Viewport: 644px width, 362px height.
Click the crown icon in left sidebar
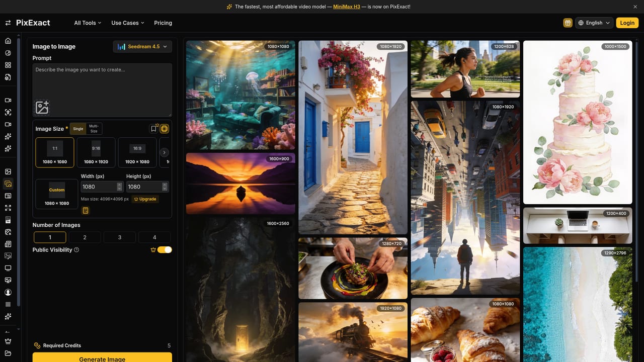(x=8, y=341)
